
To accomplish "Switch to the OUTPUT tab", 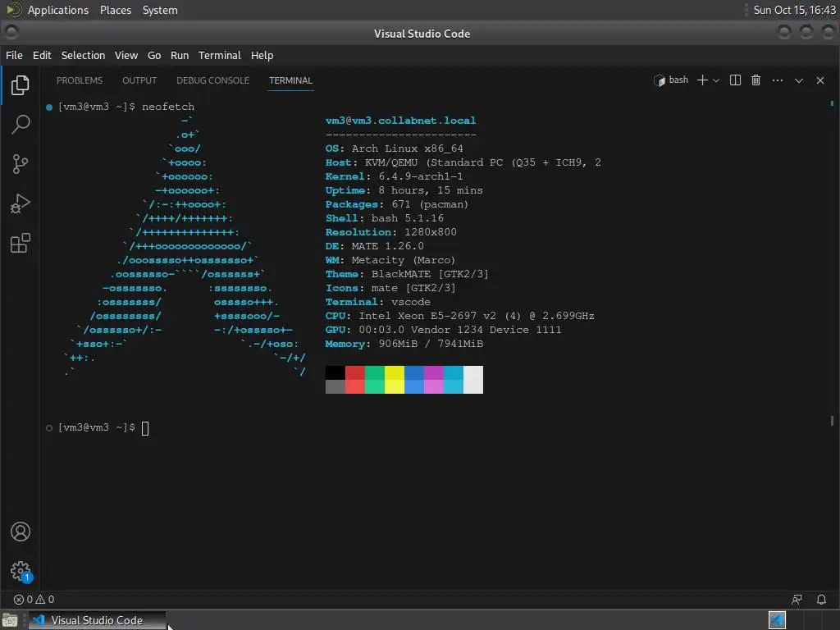I will pyautogui.click(x=139, y=80).
